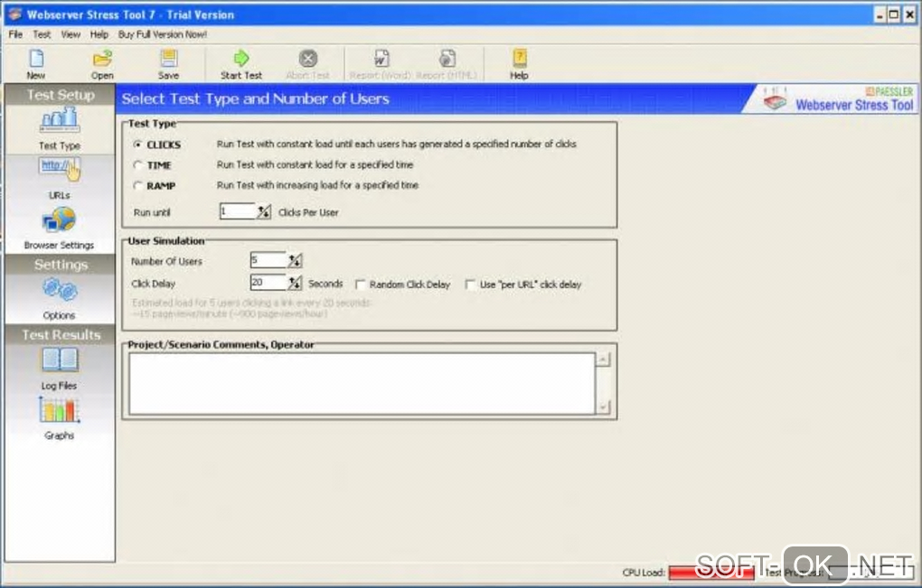Minimize the Webserver Stress Tool window

[x=880, y=14]
